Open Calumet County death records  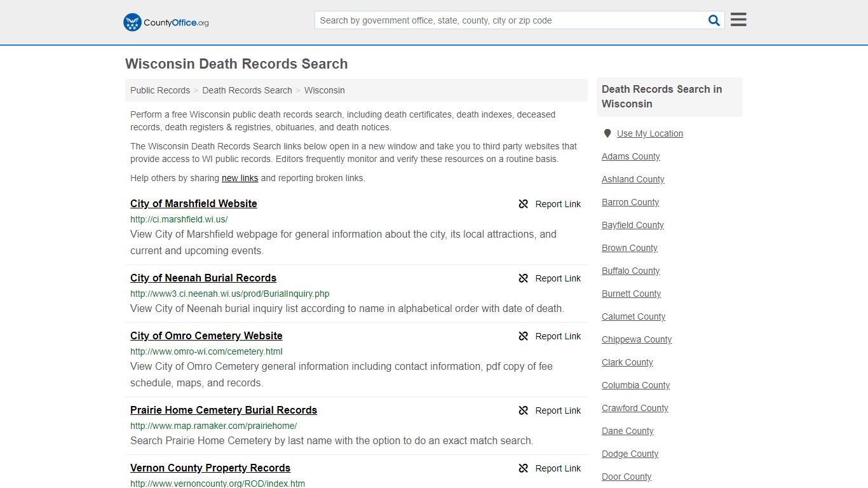(x=634, y=316)
